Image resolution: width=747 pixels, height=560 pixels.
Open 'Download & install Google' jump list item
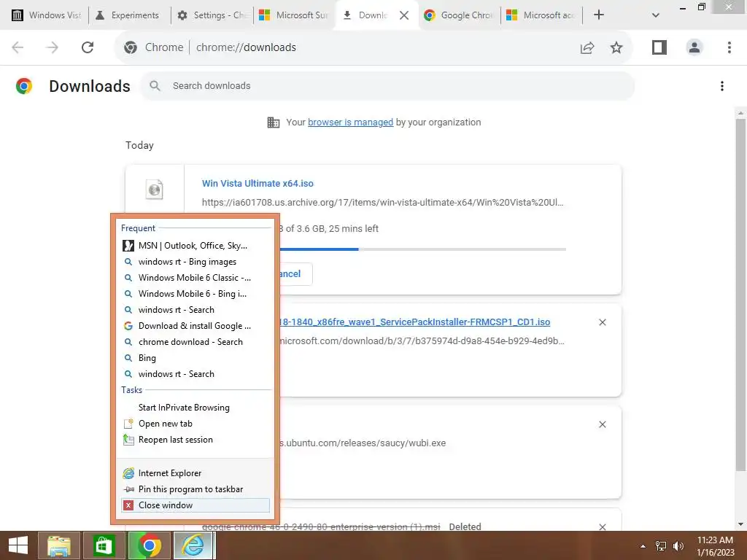[196, 326]
